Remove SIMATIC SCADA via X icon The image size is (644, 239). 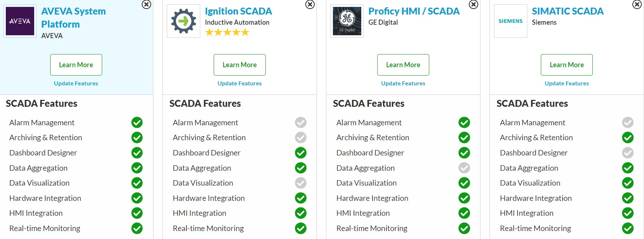point(637,4)
